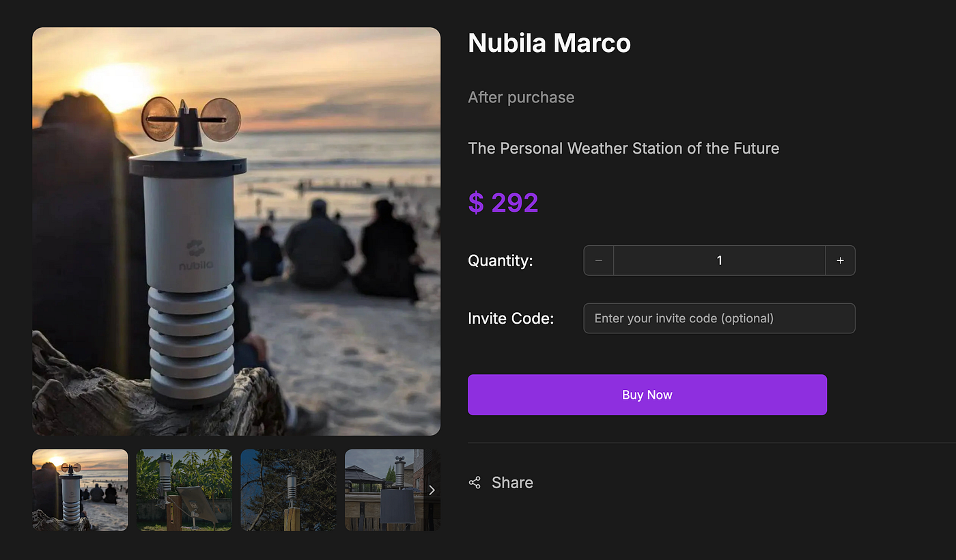Select the solar panel garden thumbnail
This screenshot has width=956, height=560.
pos(184,490)
